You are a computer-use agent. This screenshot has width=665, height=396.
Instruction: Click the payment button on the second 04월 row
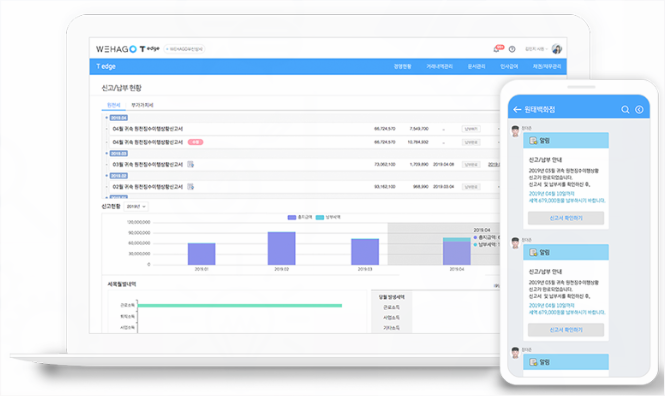pos(471,142)
